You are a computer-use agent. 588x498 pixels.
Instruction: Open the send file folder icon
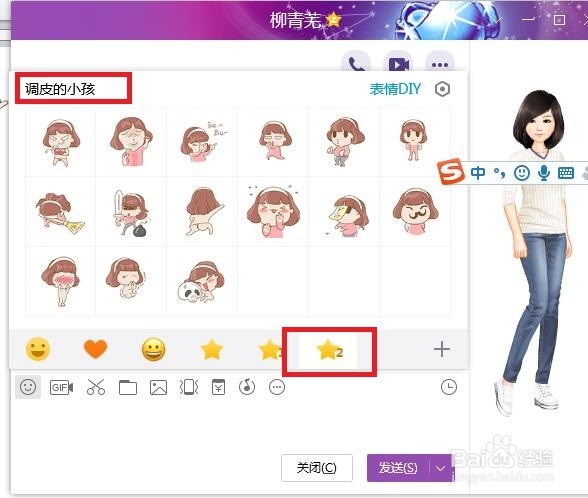click(x=128, y=387)
